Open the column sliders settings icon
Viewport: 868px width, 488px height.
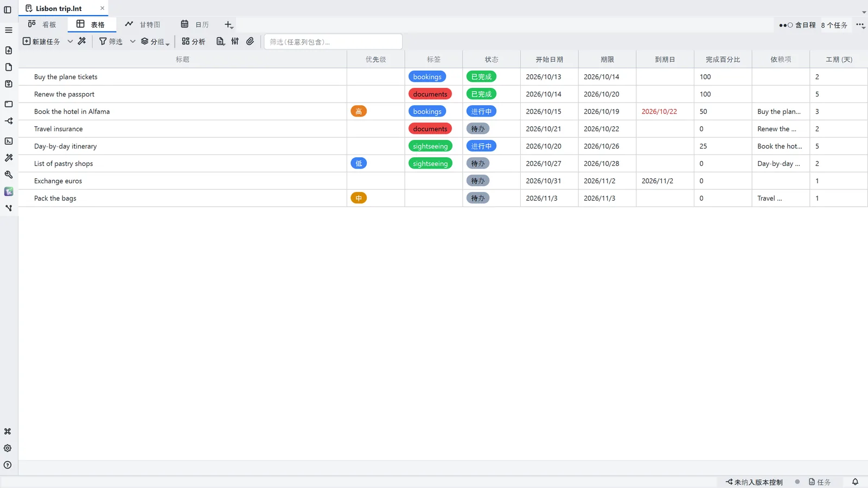235,41
